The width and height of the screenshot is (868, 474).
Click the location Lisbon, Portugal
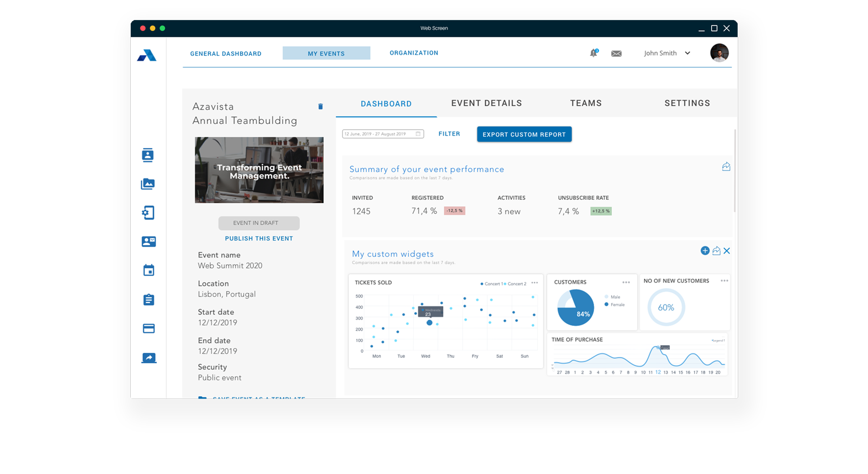click(x=227, y=294)
